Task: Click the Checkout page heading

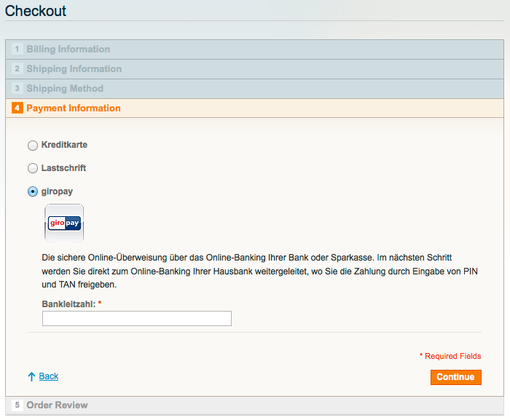Action: [x=36, y=11]
